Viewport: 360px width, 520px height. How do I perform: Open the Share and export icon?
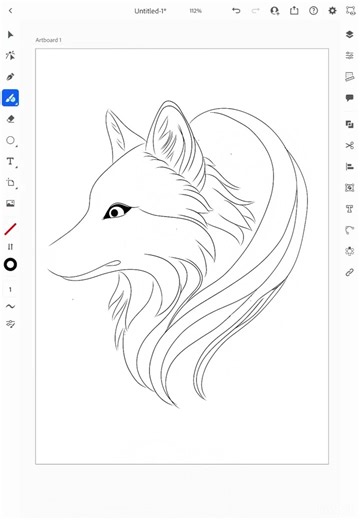coord(294,11)
